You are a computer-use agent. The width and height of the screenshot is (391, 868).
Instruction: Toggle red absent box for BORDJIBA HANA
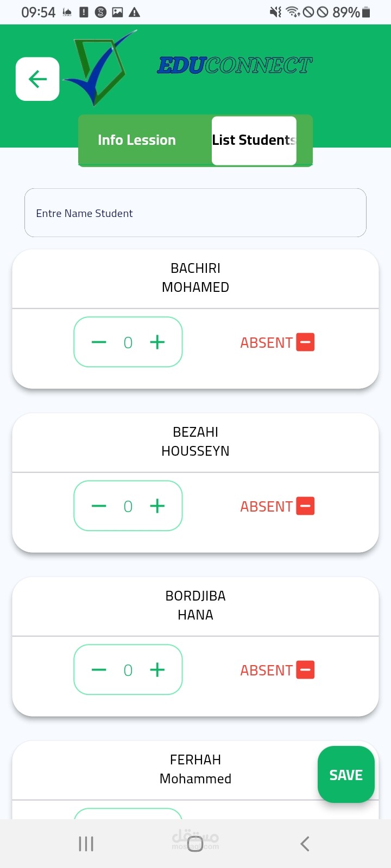tap(305, 670)
